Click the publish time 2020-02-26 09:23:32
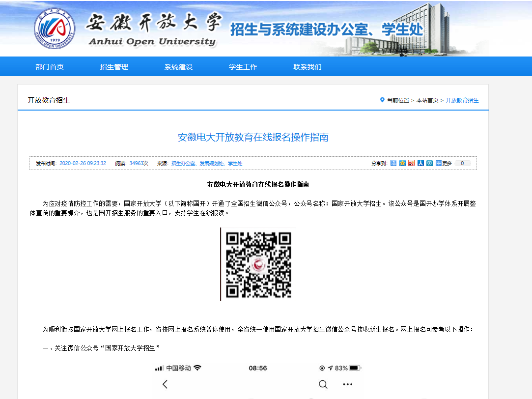This screenshot has height=399, width=532. click(83, 163)
